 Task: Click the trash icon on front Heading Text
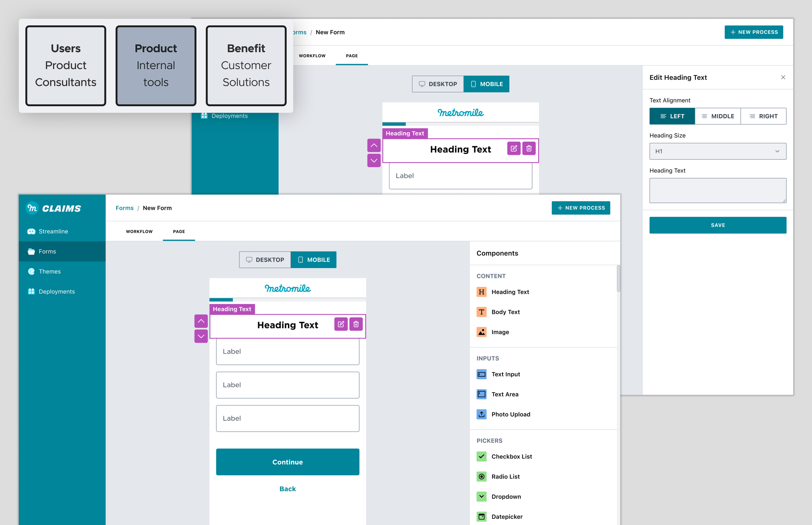pyautogui.click(x=356, y=324)
